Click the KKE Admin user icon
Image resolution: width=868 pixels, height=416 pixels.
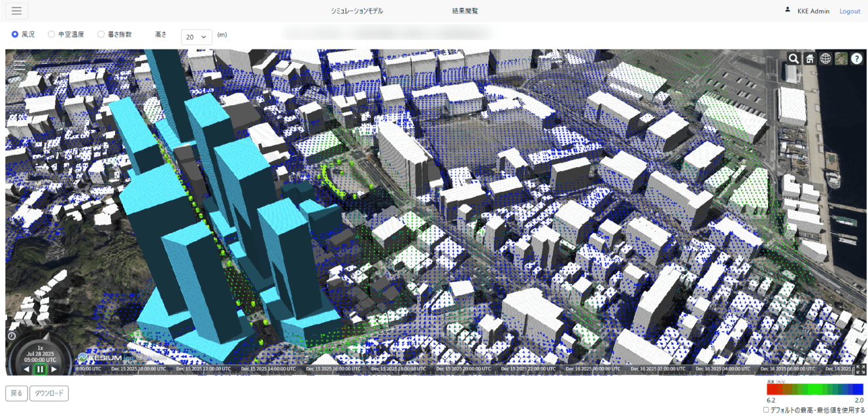tap(788, 10)
